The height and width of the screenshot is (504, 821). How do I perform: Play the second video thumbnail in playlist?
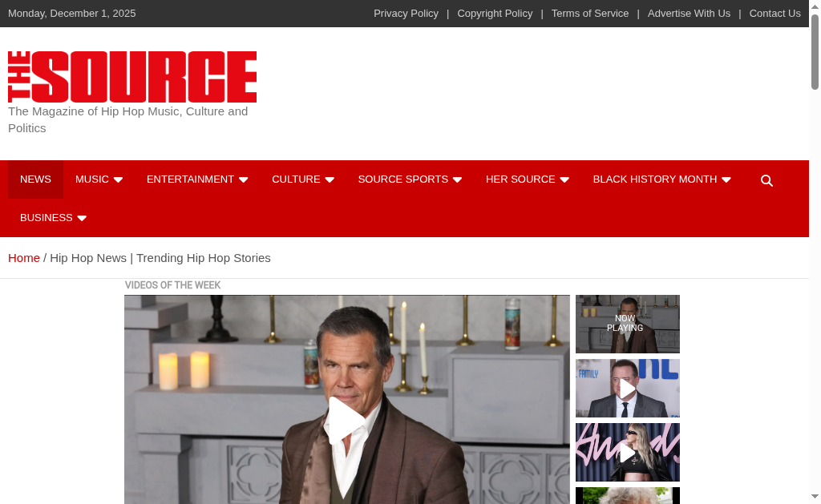click(x=627, y=389)
